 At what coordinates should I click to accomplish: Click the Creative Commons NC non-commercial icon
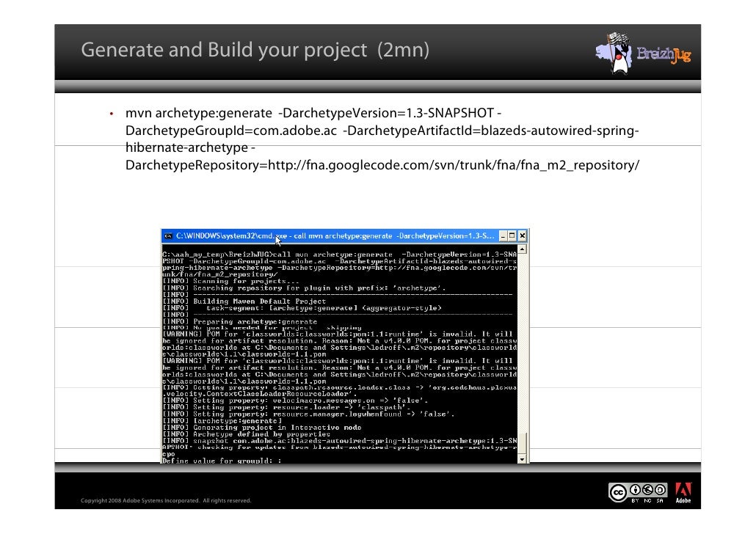(x=647, y=490)
